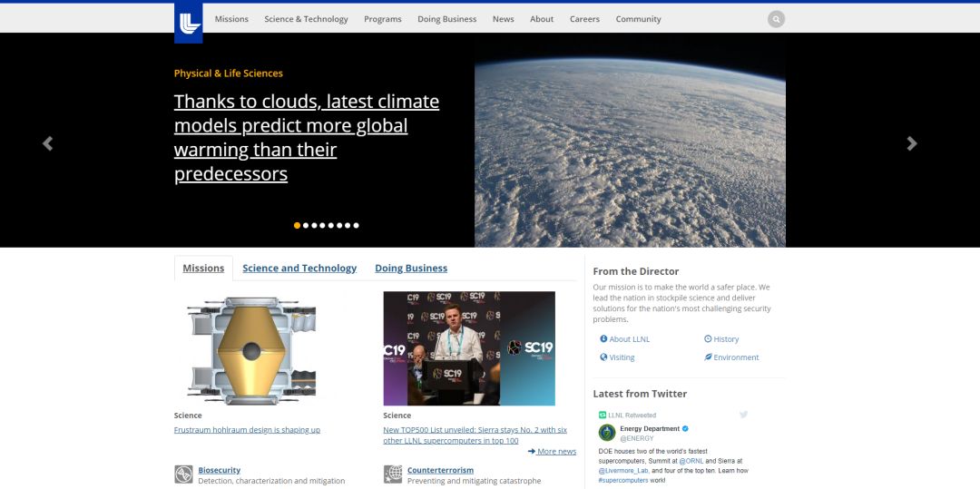Click the @ORNL mention in tweet
The width and height of the screenshot is (980, 489).
691,461
